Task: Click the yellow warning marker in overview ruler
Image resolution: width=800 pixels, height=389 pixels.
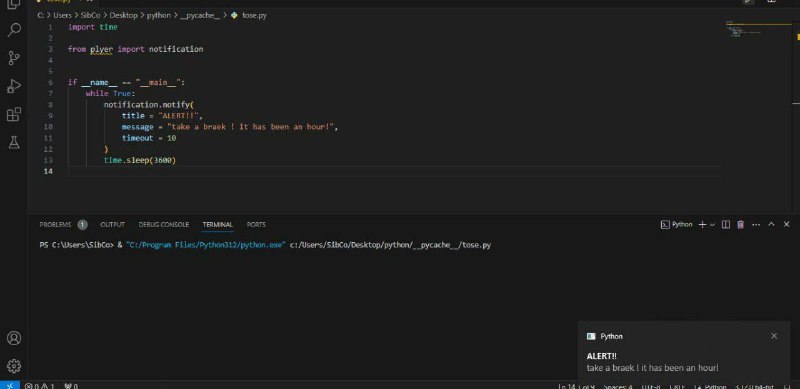Action: pos(797,37)
